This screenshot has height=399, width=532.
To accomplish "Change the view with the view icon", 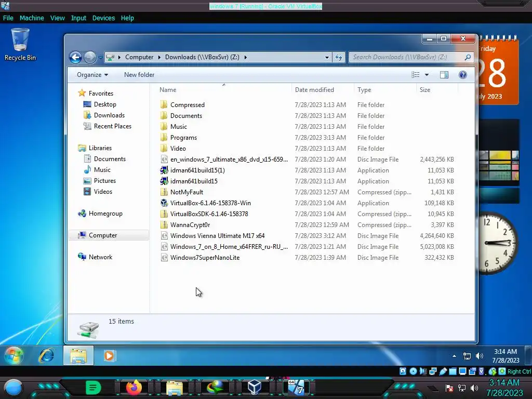I will pyautogui.click(x=415, y=75).
